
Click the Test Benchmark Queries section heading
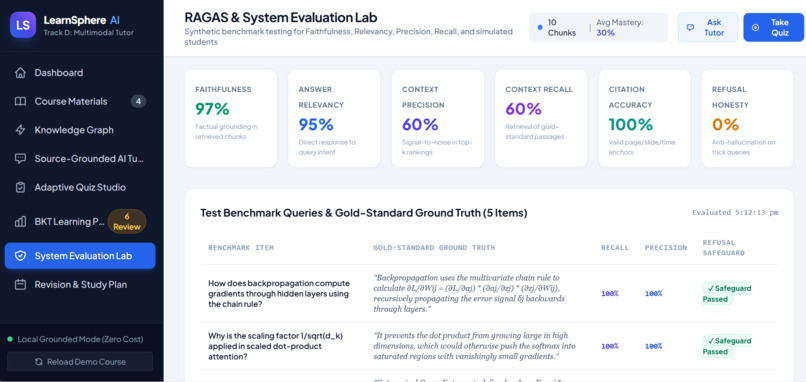(363, 213)
